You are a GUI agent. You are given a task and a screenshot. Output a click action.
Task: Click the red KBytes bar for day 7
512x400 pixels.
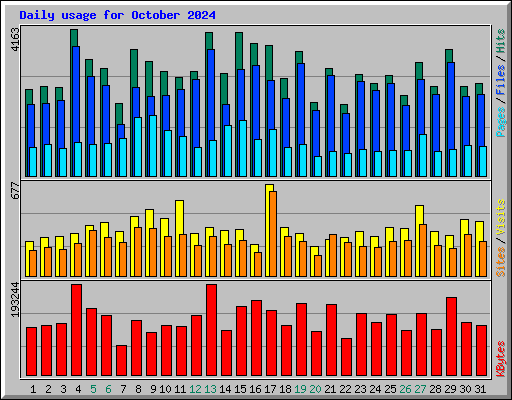121,361
